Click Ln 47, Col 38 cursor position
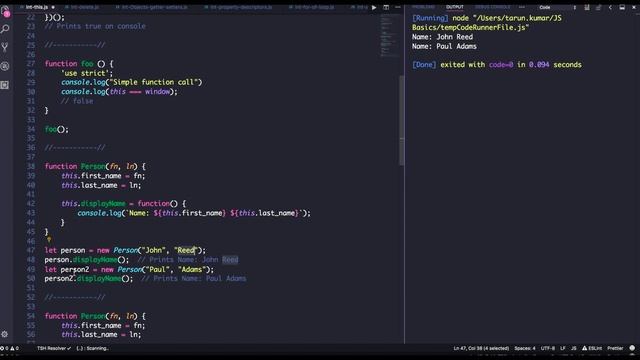The width and height of the screenshot is (640, 360). pos(481,348)
